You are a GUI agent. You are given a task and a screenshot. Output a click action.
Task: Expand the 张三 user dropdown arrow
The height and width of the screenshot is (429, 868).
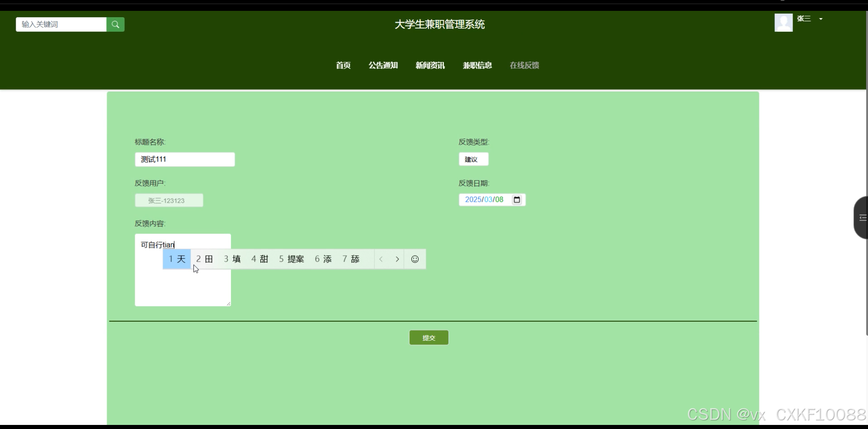[821, 19]
